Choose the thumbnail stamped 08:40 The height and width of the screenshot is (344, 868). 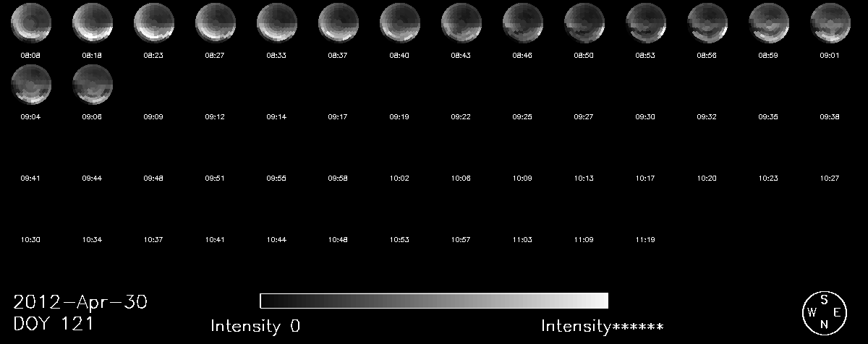click(400, 23)
